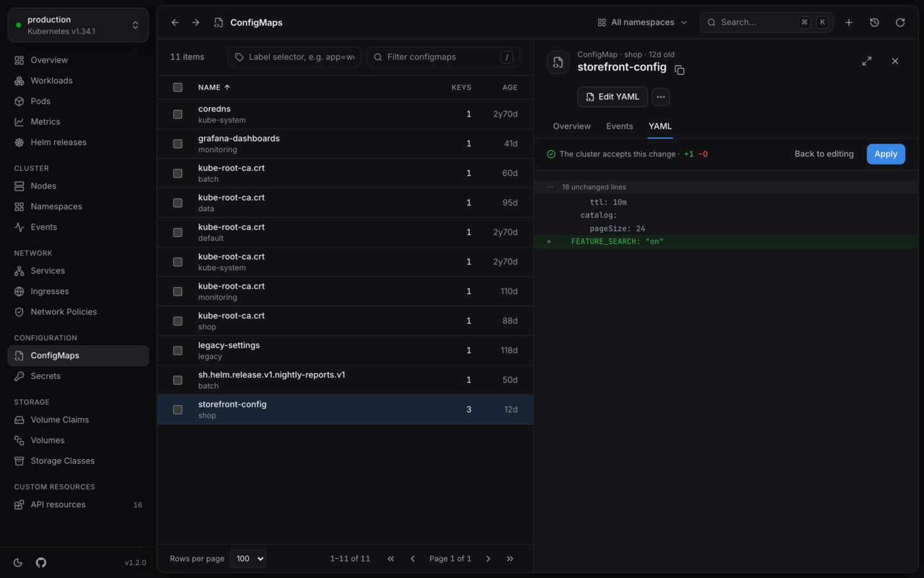
Task: Open the global Search box
Action: (x=767, y=22)
